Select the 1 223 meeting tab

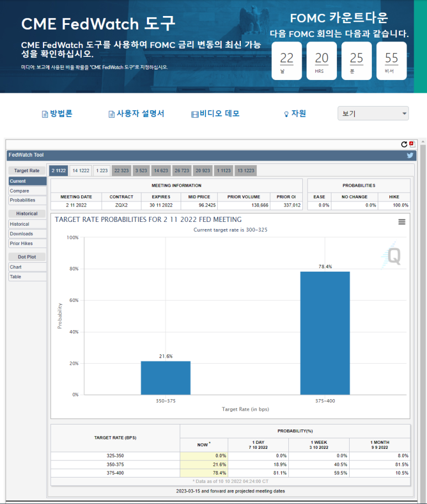pos(102,171)
